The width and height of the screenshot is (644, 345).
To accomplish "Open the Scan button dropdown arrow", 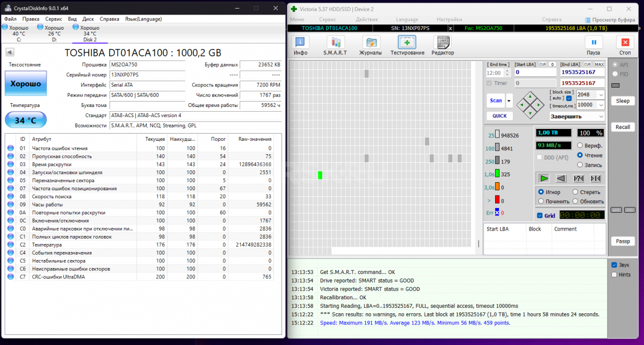I will (509, 100).
